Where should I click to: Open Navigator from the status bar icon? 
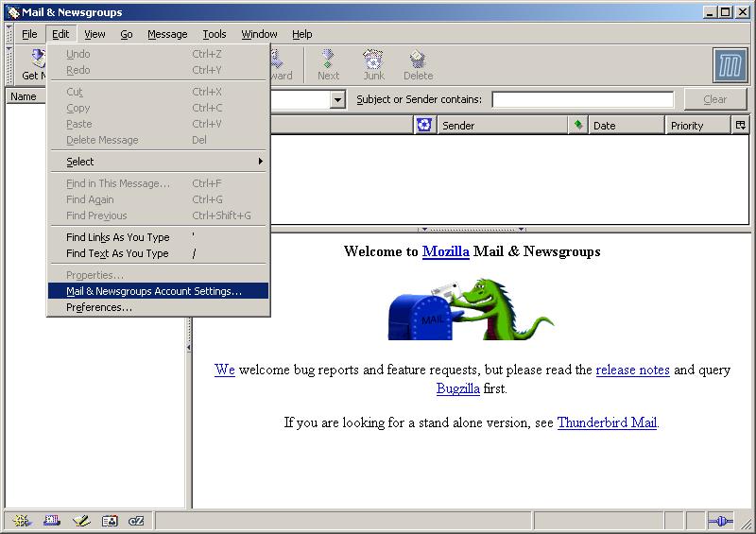click(x=21, y=521)
